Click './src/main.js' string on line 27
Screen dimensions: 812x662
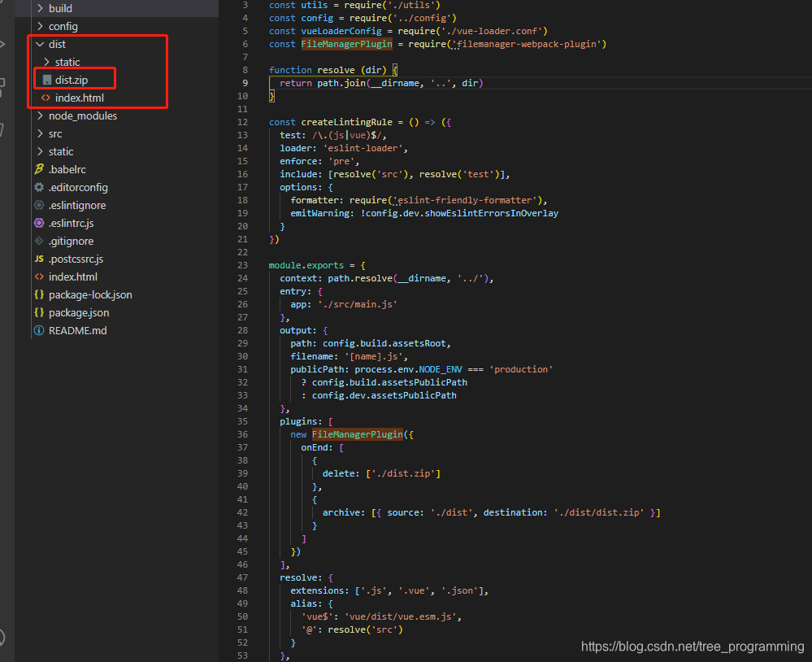[358, 304]
